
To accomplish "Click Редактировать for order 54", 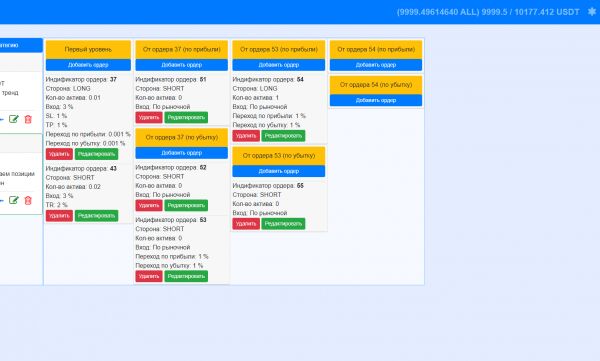I will pos(284,136).
